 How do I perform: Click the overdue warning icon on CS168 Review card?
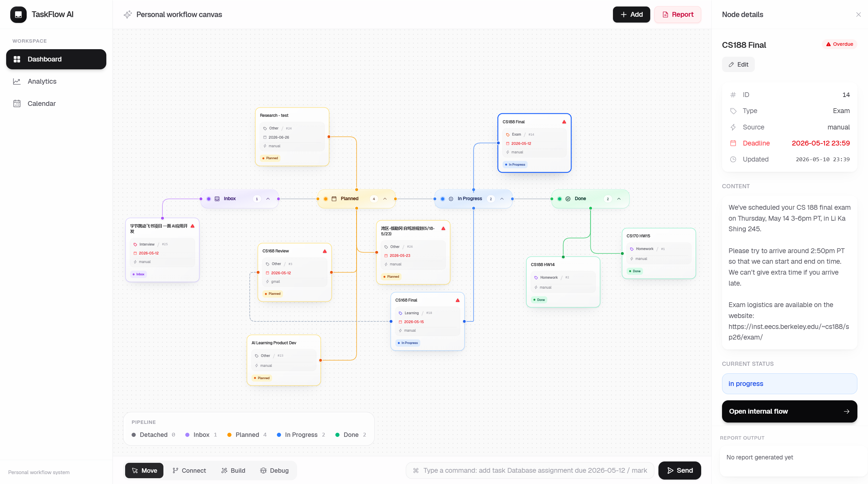pos(325,251)
